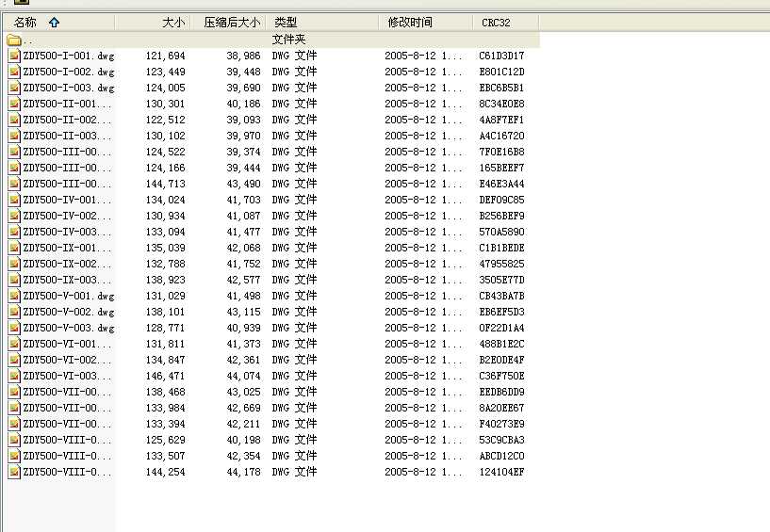Sort files by the 大小 column header

[153, 23]
